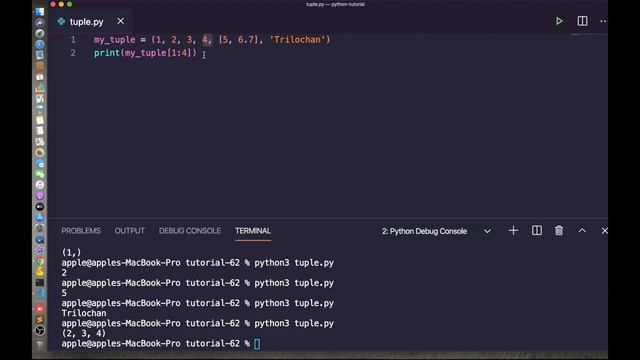Open the DEBUG CONSOLE panel tab
The height and width of the screenshot is (360, 640).
190,231
